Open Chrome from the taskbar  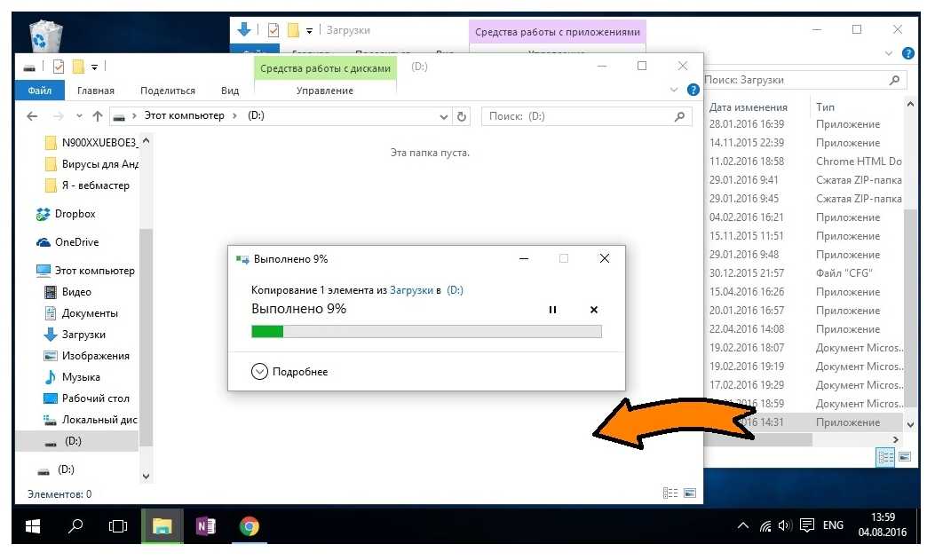coord(250,526)
